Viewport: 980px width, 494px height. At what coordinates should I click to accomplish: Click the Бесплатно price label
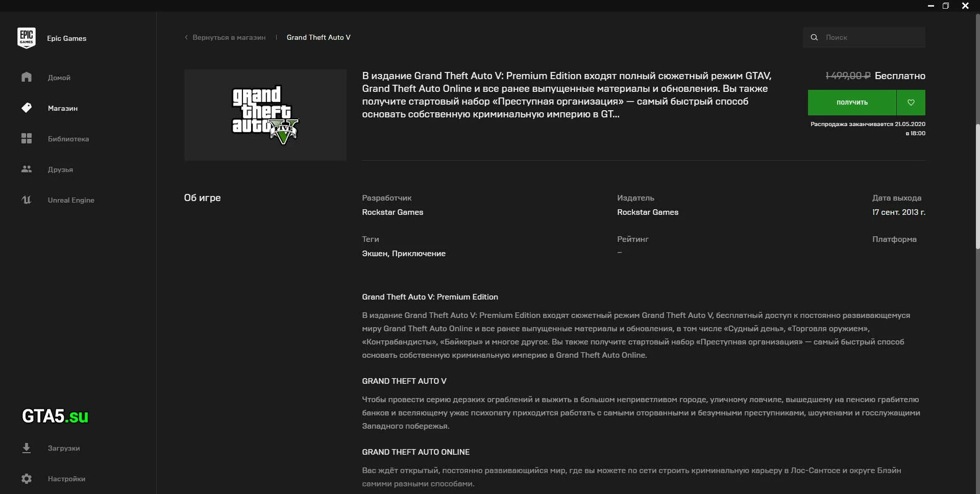900,76
